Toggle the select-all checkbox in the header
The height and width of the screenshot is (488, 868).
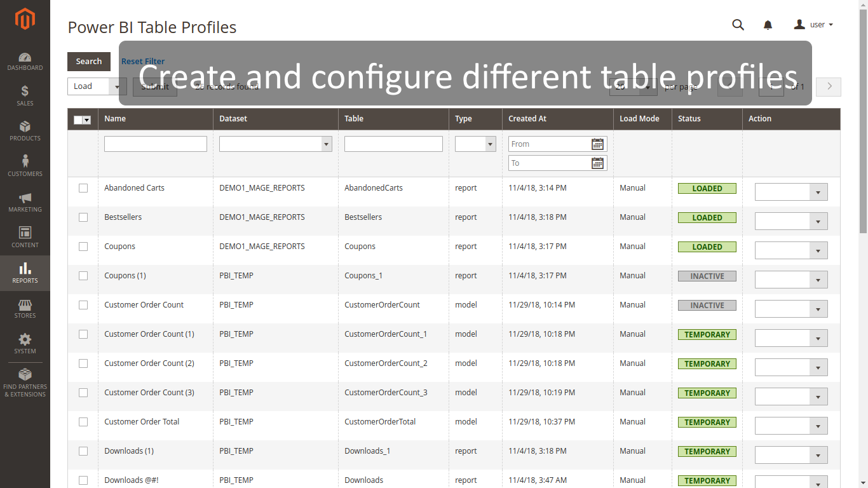(80, 119)
